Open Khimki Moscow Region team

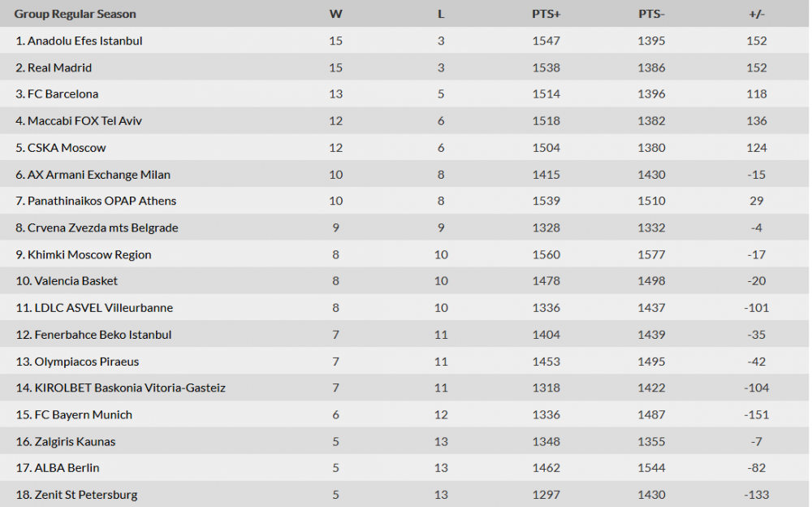89,254
